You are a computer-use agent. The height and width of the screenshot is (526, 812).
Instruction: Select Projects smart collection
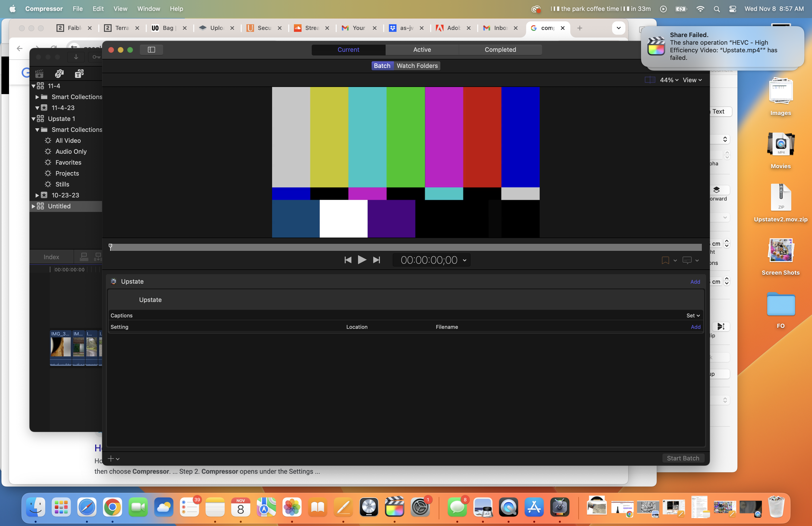[x=67, y=173]
